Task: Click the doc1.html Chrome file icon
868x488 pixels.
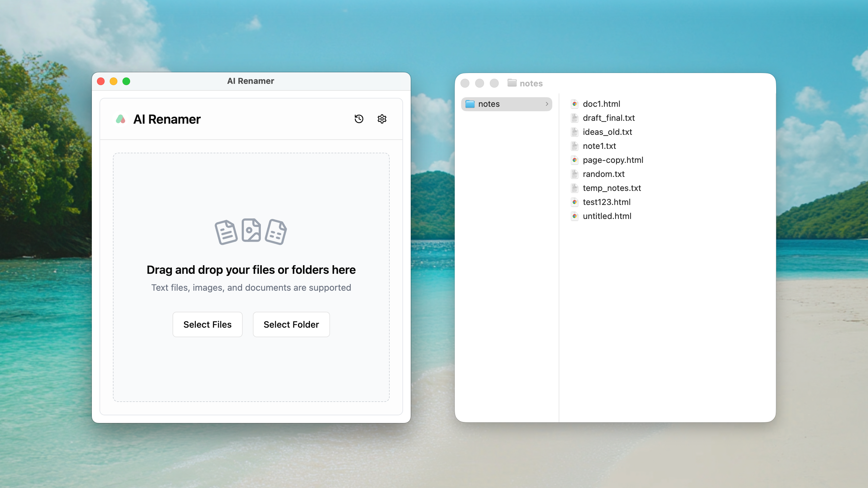Action: point(575,104)
